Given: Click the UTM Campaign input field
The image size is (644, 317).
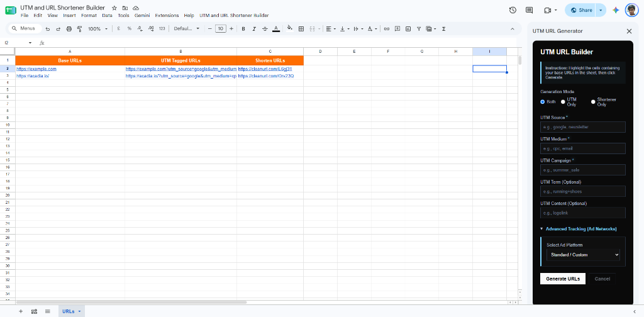Looking at the screenshot, I should (583, 170).
